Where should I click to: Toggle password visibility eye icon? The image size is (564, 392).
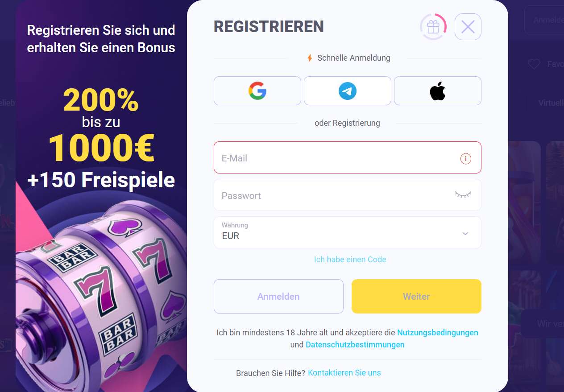pyautogui.click(x=463, y=194)
